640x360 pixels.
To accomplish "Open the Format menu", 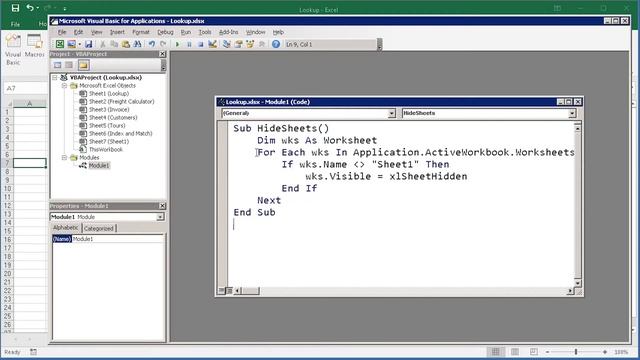I will coord(141,32).
